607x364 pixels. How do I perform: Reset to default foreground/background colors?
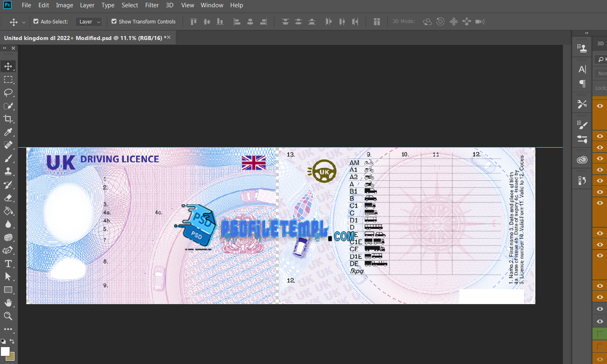click(x=3, y=341)
